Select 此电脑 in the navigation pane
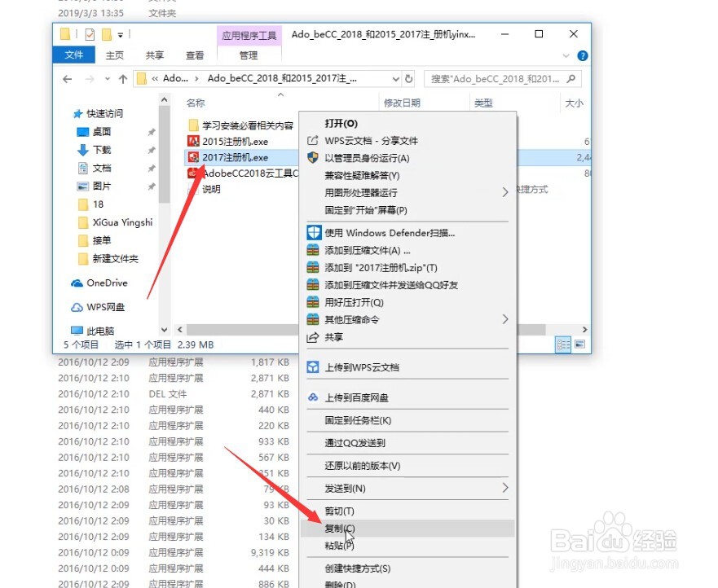 [x=99, y=331]
